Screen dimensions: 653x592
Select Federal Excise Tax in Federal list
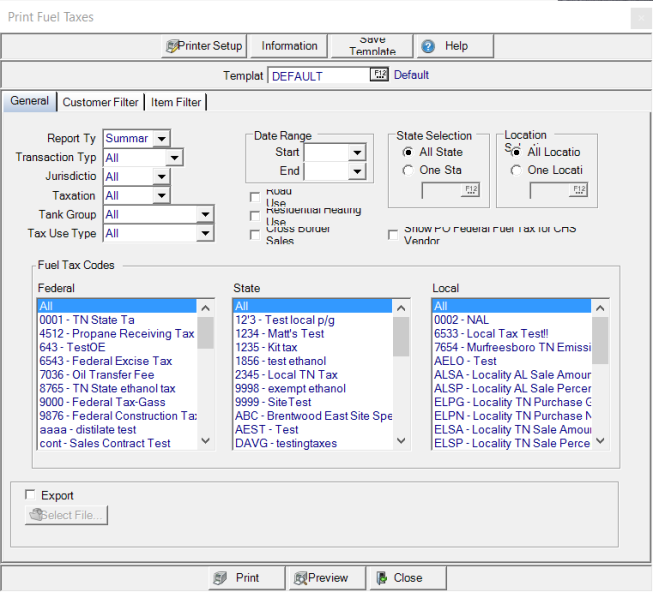pyautogui.click(x=105, y=361)
